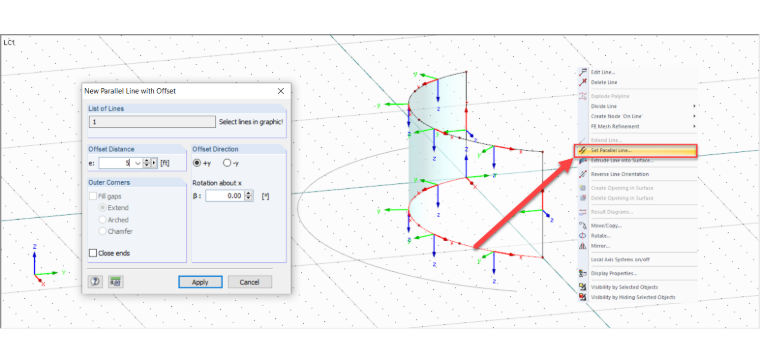This screenshot has width=760, height=363.
Task: Click the List of Lines field showing 1
Action: (152, 122)
